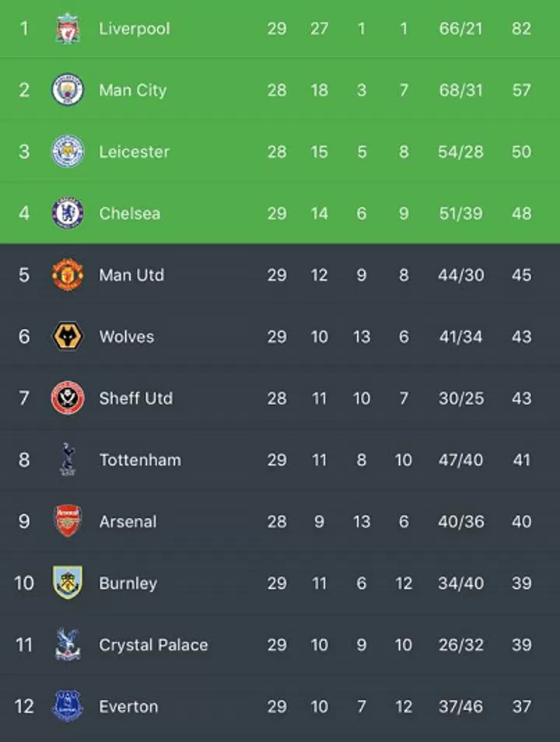Select the Crystal Palace team name

point(153,645)
